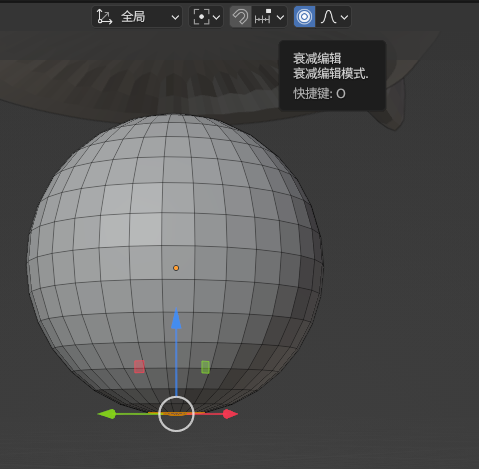
Task: Select the orange origin dot on sphere
Action: [x=176, y=268]
